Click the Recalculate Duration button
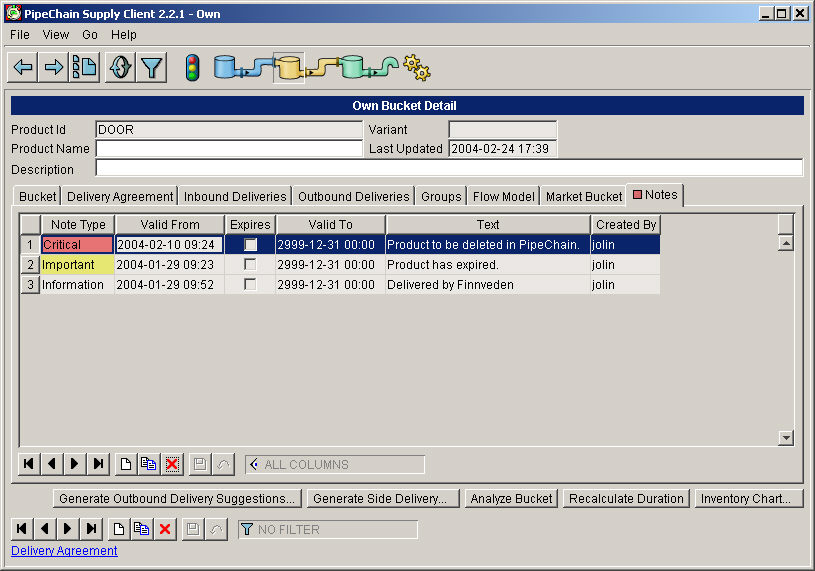 point(626,498)
